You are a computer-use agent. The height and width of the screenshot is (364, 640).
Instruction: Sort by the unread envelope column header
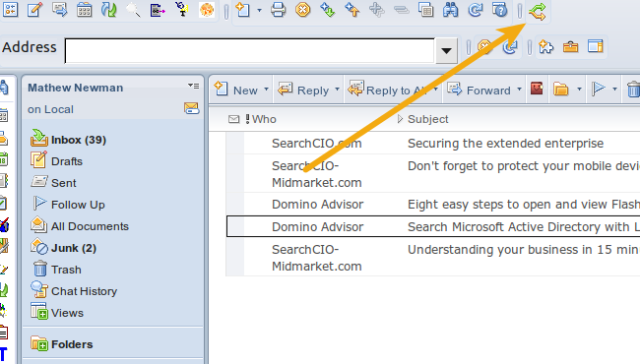(x=234, y=119)
